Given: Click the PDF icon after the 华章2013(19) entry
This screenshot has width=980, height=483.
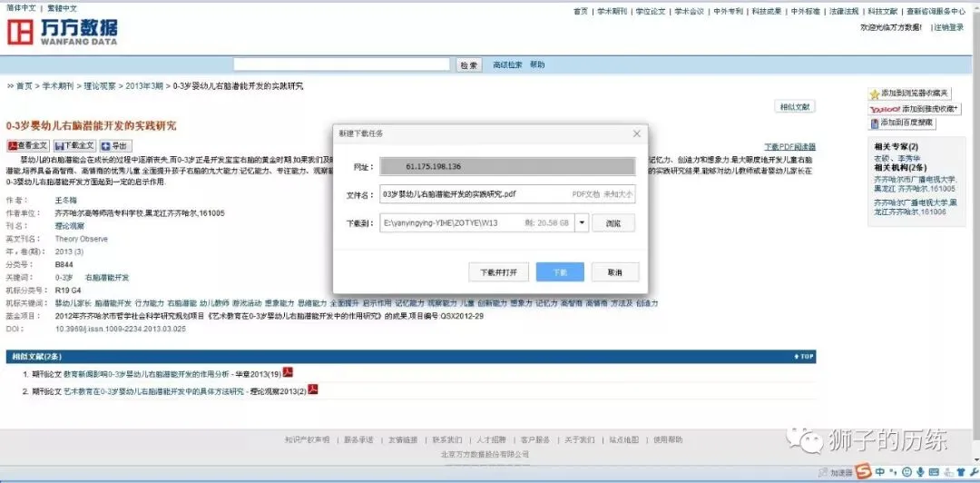Looking at the screenshot, I should point(288,372).
